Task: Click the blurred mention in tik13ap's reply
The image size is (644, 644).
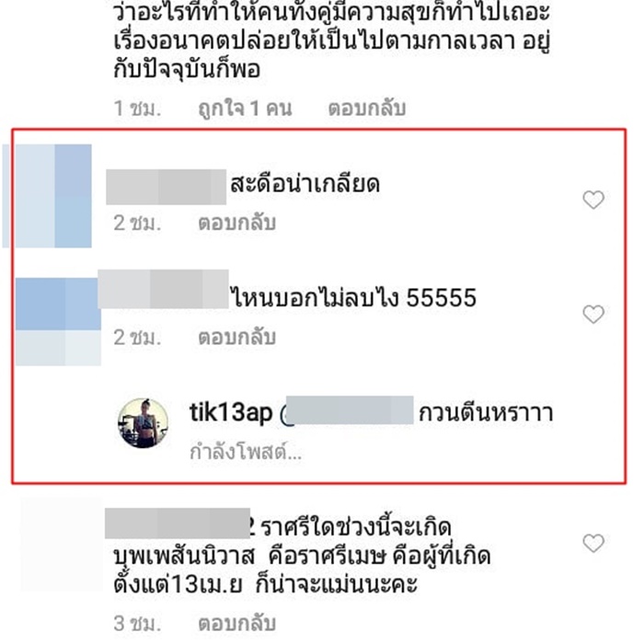Action: coord(348,410)
